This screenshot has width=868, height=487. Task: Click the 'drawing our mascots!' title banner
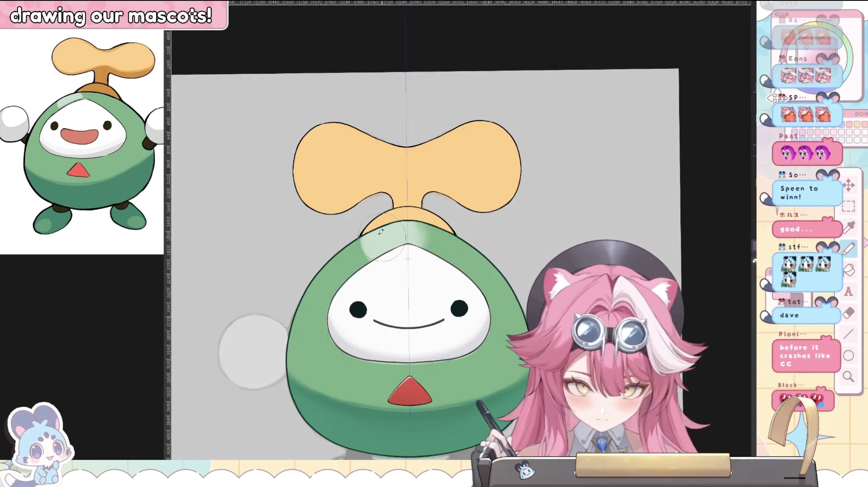pyautogui.click(x=111, y=15)
